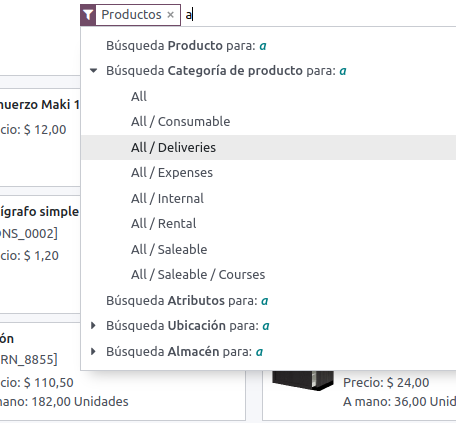The height and width of the screenshot is (423, 456).
Task: Choose All / Rental category
Action: [268, 224]
